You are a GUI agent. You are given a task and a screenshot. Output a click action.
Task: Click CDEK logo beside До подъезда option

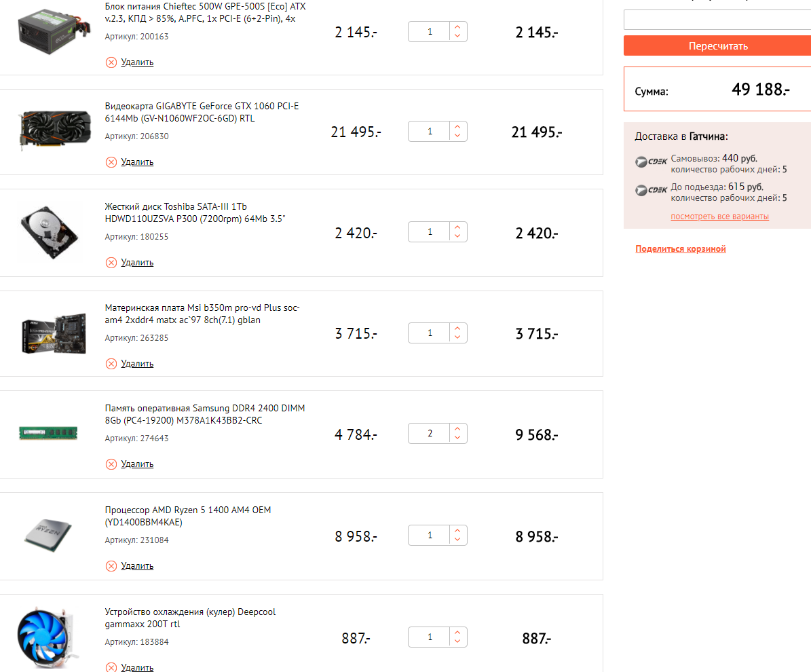click(651, 191)
